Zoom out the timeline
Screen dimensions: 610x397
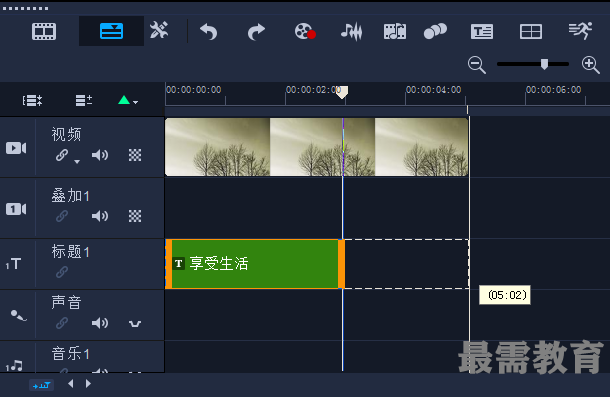coord(477,65)
